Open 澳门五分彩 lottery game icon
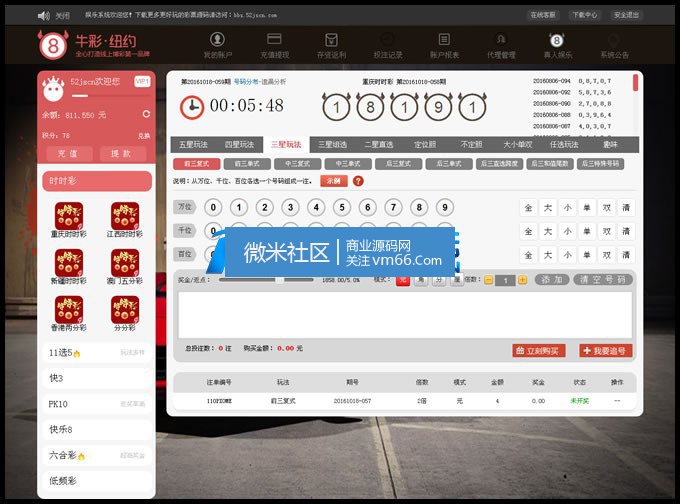The width and height of the screenshot is (680, 504). [x=125, y=263]
